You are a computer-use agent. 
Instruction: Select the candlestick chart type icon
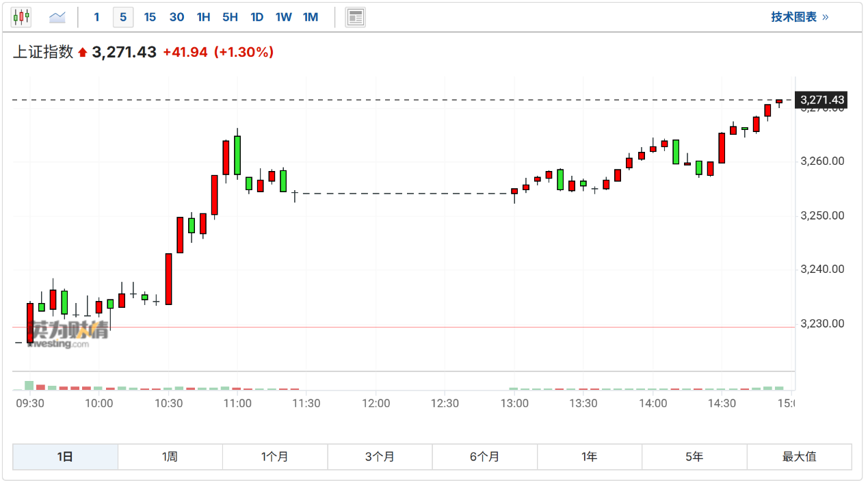pyautogui.click(x=21, y=17)
